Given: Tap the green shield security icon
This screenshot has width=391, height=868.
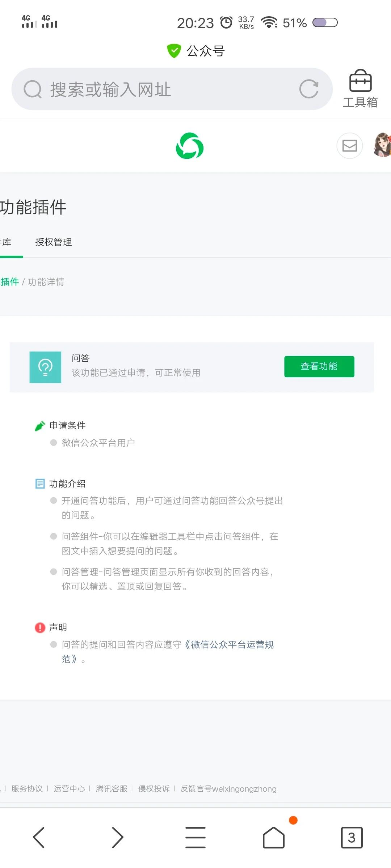Looking at the screenshot, I should click(x=174, y=51).
